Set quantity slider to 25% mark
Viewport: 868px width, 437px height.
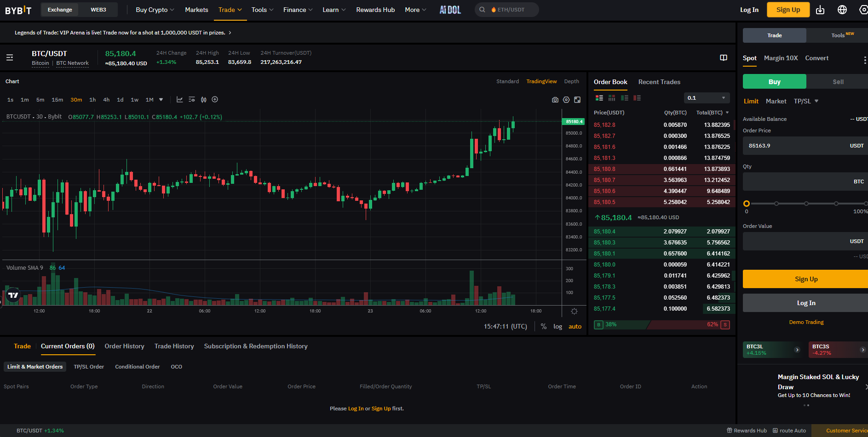(x=776, y=204)
